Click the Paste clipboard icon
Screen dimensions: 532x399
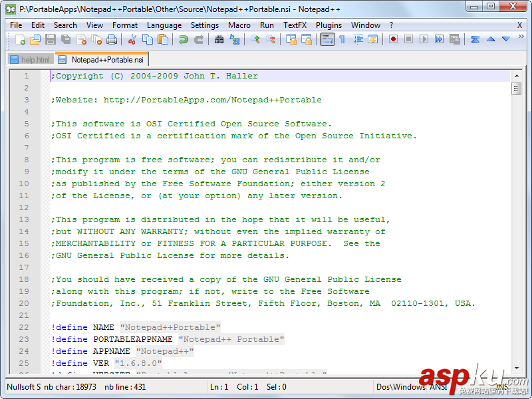point(163,39)
